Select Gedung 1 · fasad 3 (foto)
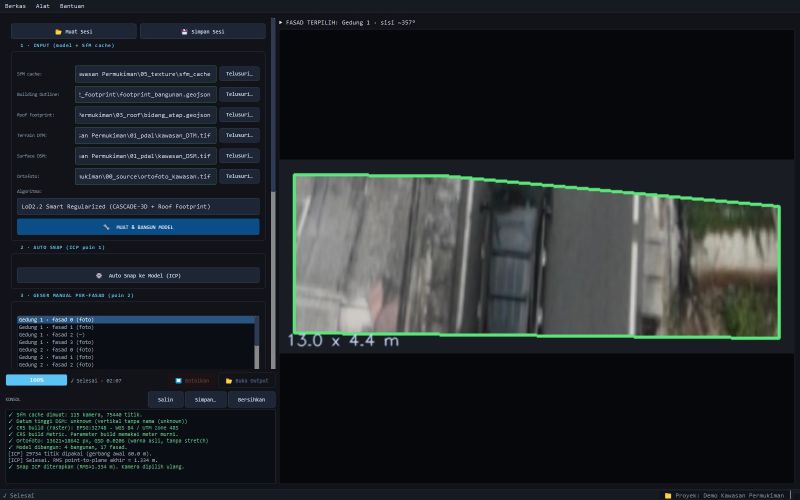Screen dimensions: 800x500 (135, 342)
